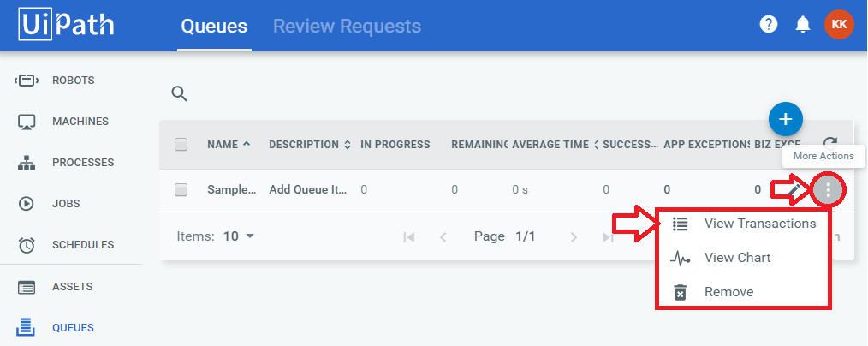Sort by Average Time column
868x346 pixels.
[556, 145]
